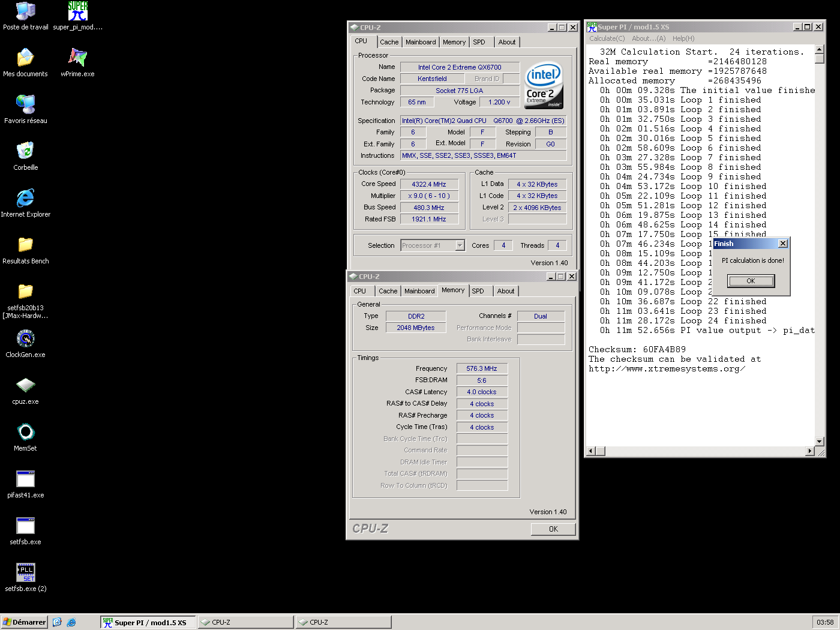Image resolution: width=840 pixels, height=630 pixels.
Task: Switch to first CPU-Z taskbar button
Action: [x=246, y=622]
